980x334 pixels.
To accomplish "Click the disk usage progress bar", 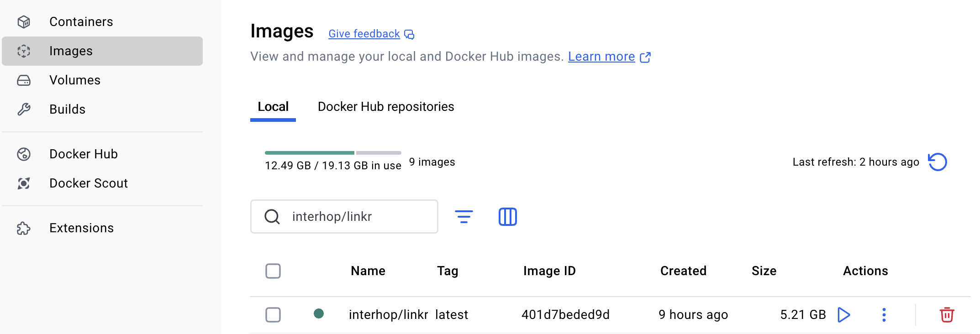I will point(333,153).
